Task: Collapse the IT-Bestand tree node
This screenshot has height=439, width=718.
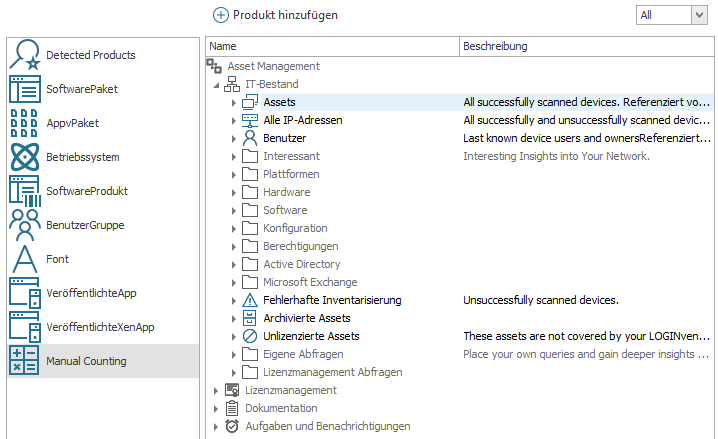Action: (216, 85)
